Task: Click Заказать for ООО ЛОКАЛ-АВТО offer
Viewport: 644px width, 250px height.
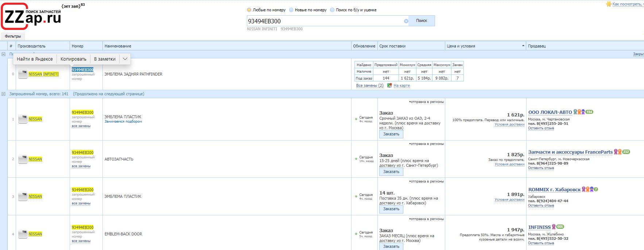Action: point(391,134)
